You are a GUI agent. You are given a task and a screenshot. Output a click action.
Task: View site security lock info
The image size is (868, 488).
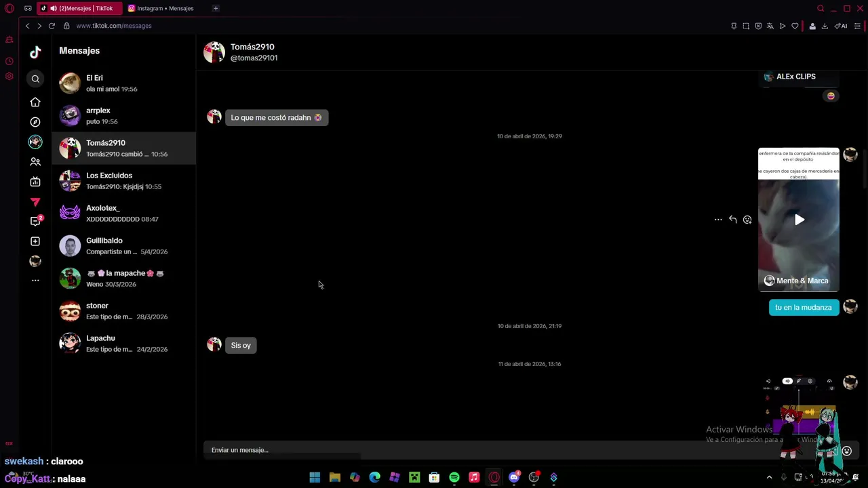[x=66, y=26]
